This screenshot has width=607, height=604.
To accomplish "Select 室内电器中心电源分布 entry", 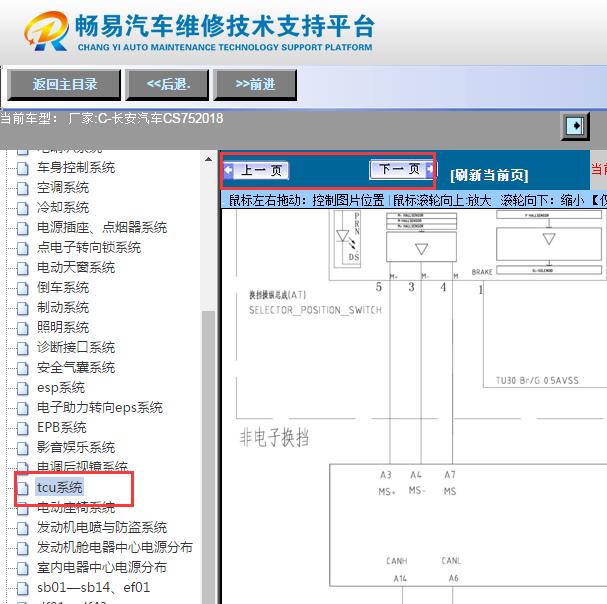I will (102, 568).
